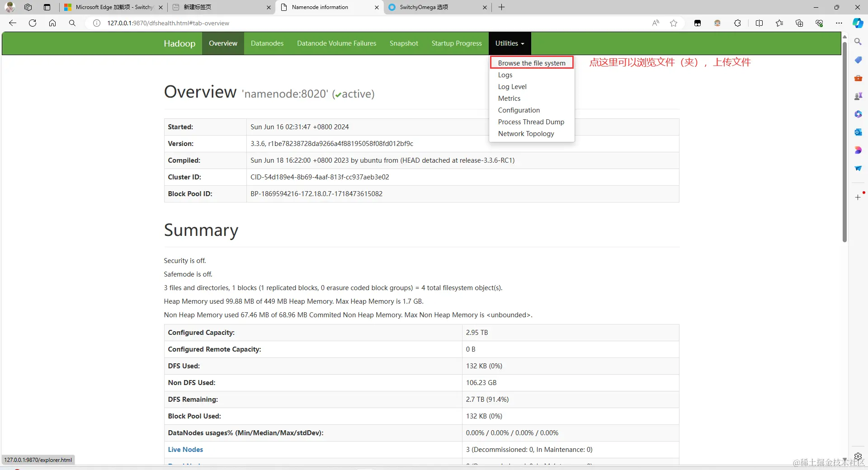Open the Live Nodes link
The width and height of the screenshot is (868, 470).
pyautogui.click(x=185, y=449)
